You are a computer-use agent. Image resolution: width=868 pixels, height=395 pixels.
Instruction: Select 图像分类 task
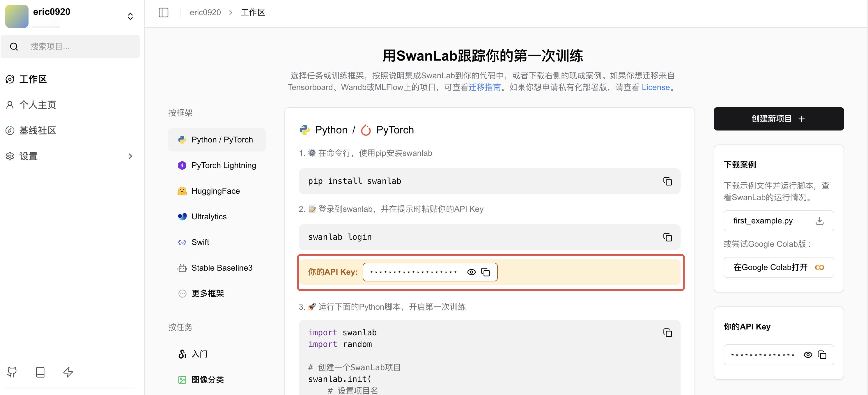(x=217, y=380)
